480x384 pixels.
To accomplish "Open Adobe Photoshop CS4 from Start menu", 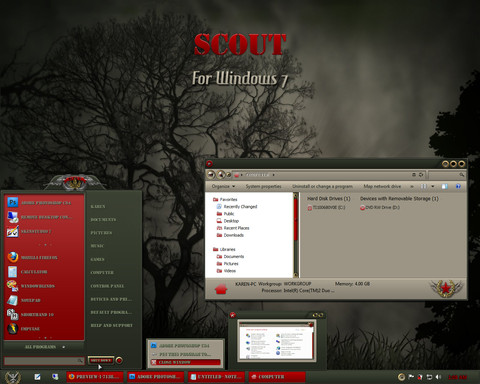I will point(44,203).
